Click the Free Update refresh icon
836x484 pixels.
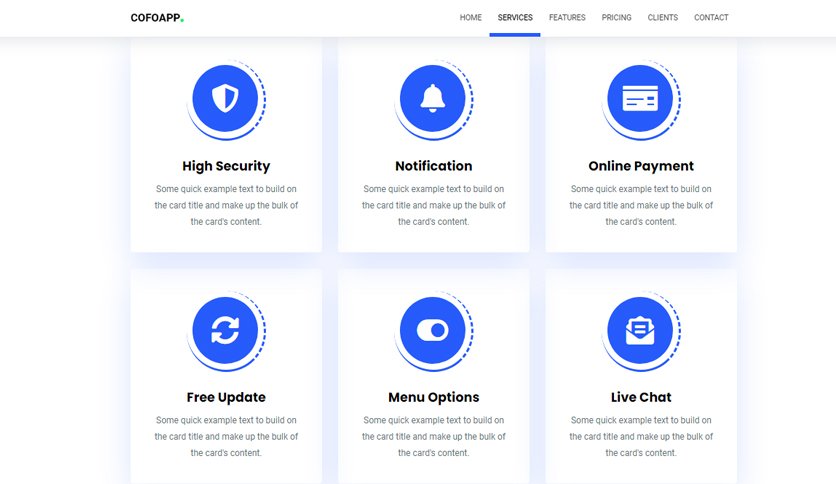click(x=226, y=330)
